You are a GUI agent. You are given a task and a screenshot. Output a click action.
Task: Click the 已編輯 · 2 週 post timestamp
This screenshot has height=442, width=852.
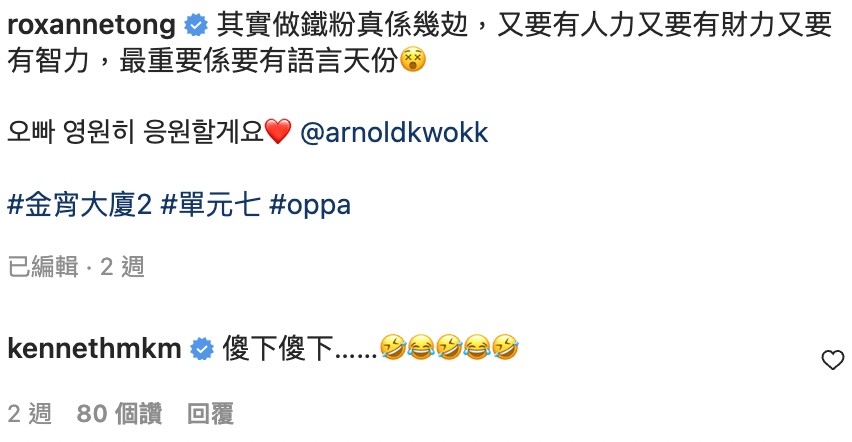click(x=76, y=267)
